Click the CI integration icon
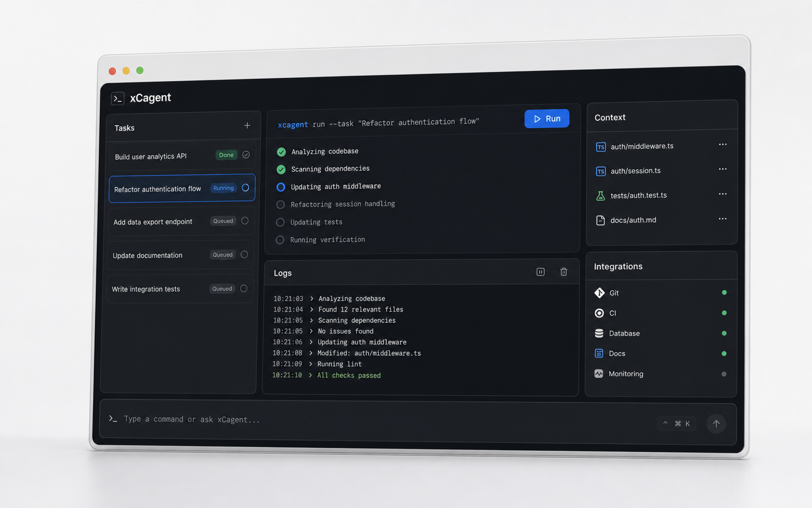 point(599,313)
